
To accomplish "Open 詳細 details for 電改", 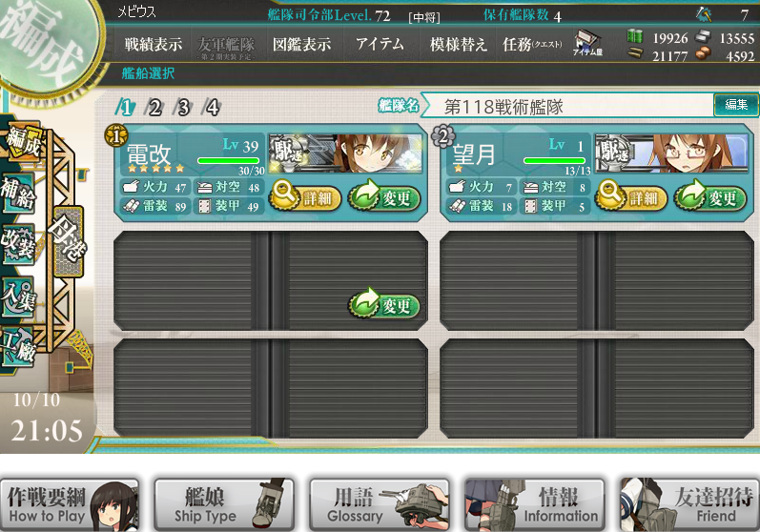I will coord(305,196).
